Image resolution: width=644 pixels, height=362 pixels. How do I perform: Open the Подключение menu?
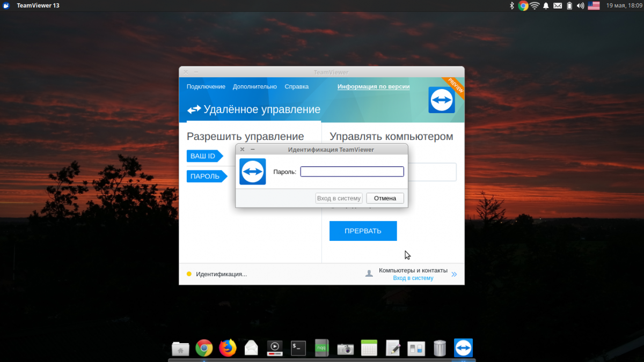(x=206, y=86)
